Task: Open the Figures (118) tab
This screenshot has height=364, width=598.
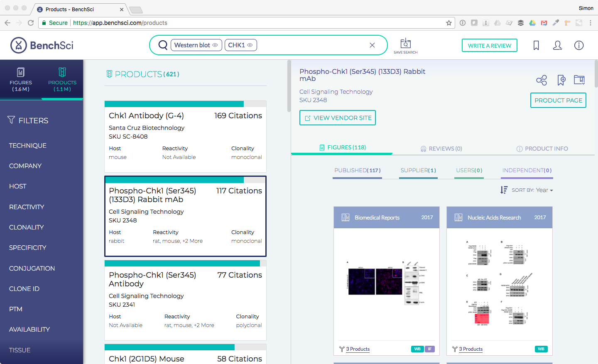Action: coord(342,147)
